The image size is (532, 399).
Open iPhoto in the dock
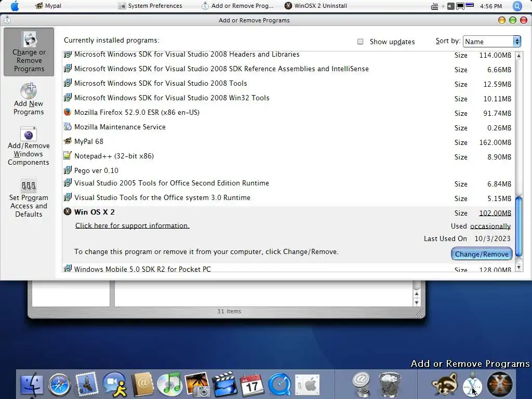point(197,385)
